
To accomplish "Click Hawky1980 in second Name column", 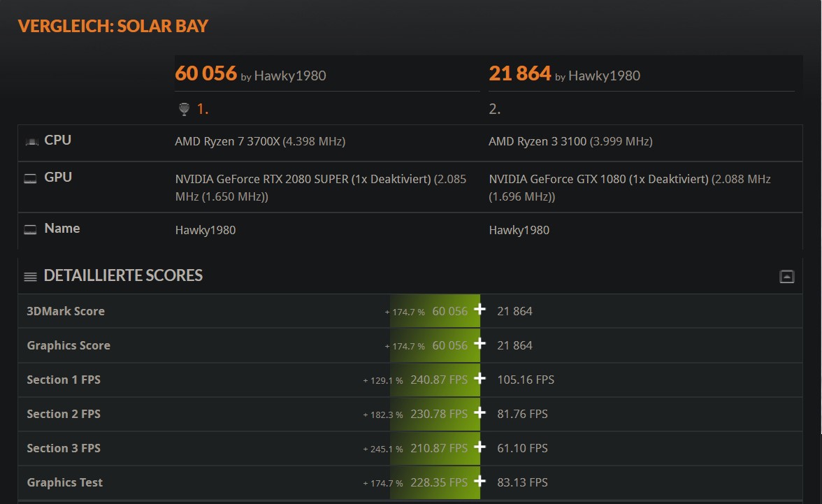I will [x=519, y=230].
